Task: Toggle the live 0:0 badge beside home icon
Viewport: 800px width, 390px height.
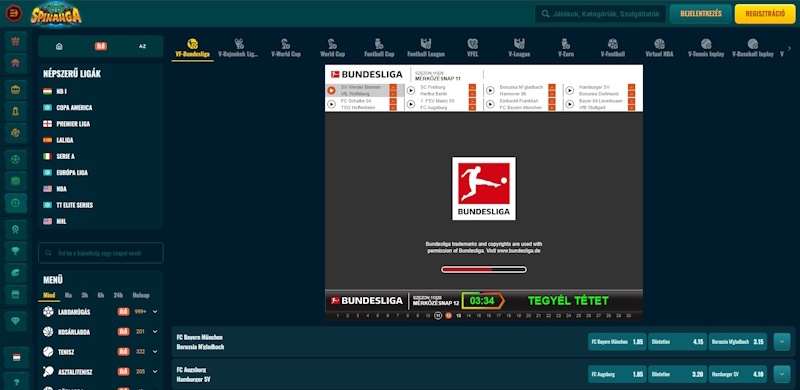Action: coord(101,46)
